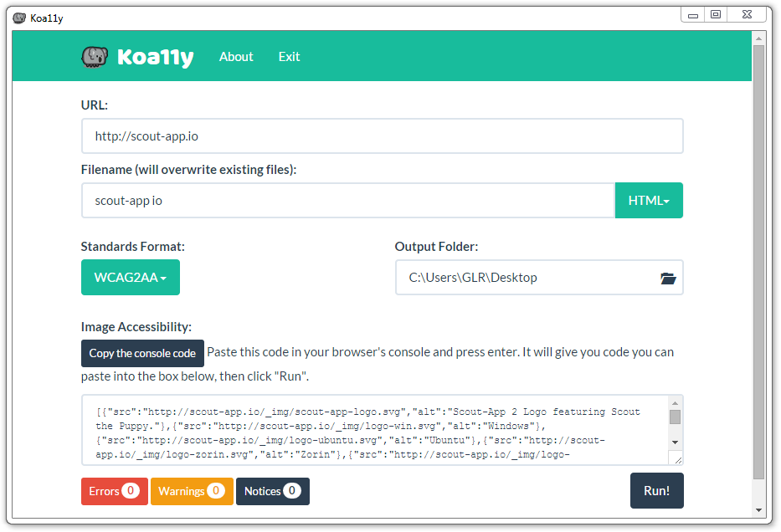This screenshot has width=781, height=532.
Task: Open the WCAG2AA standards format dropdown
Action: tap(131, 276)
